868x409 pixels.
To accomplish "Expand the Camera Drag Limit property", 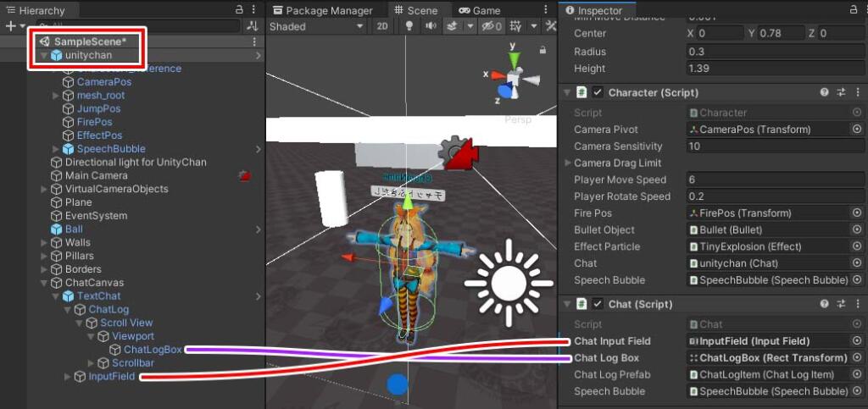I will pyautogui.click(x=567, y=163).
